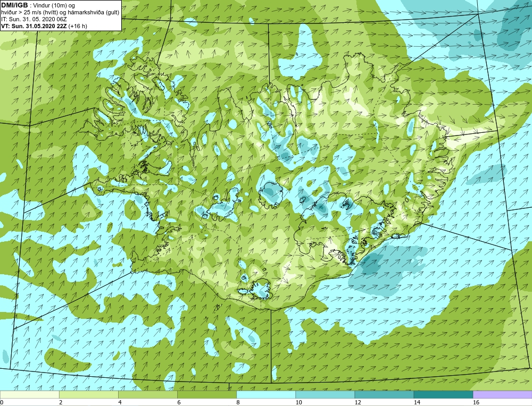Click the 14–16 m/s dark teal swatch
Image resolution: width=532 pixels, height=406 pixels.
[443, 394]
